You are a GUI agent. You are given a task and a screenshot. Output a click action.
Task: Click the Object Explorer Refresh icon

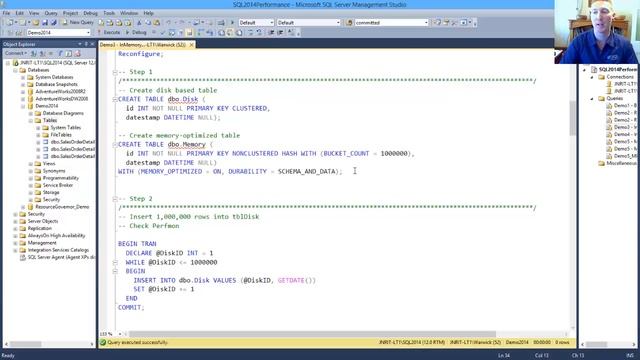pyautogui.click(x=69, y=53)
